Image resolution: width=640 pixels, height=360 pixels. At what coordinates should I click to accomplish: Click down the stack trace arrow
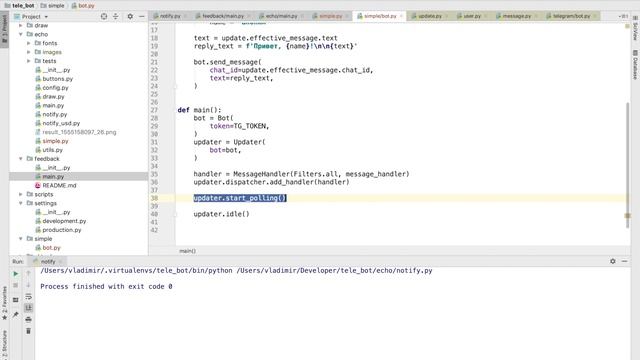28,284
